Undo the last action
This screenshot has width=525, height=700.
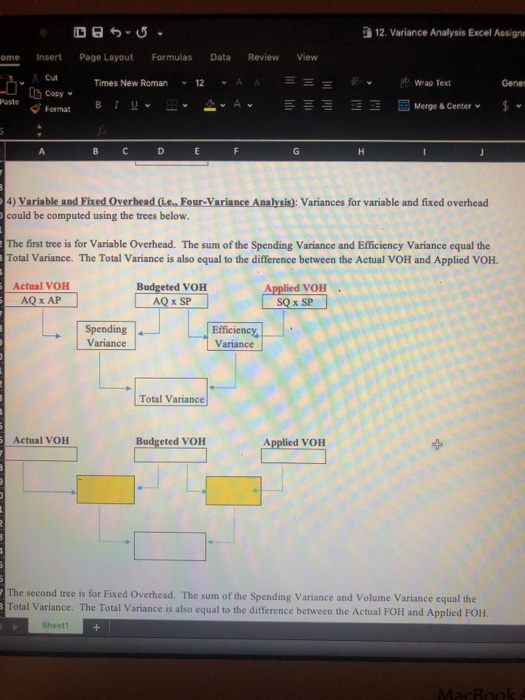116,32
